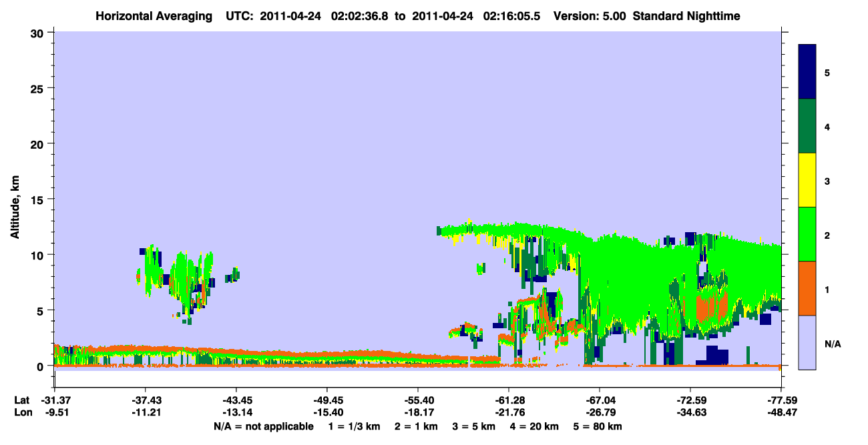Click the Version: 5.00 Standard Nighttime text

(647, 16)
